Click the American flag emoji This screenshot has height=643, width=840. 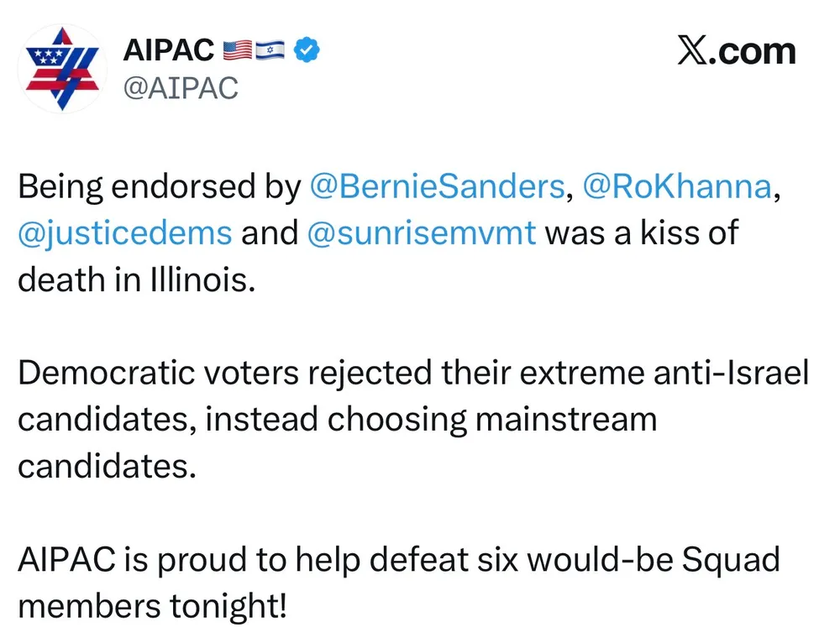point(239,51)
